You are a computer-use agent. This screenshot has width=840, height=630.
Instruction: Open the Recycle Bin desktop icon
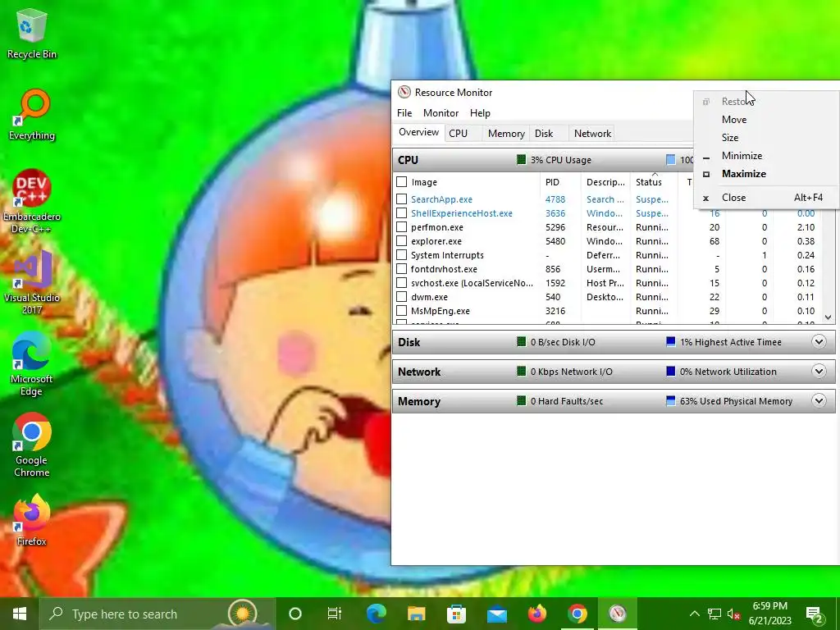click(32, 34)
